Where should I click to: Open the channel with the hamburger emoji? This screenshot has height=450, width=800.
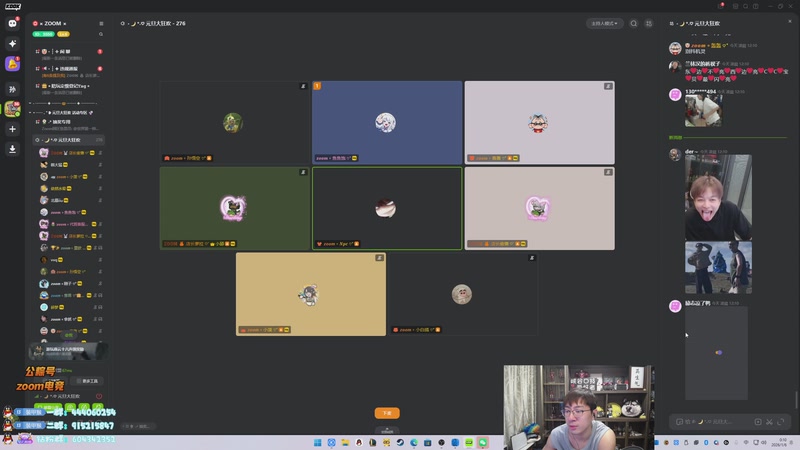pos(68,89)
